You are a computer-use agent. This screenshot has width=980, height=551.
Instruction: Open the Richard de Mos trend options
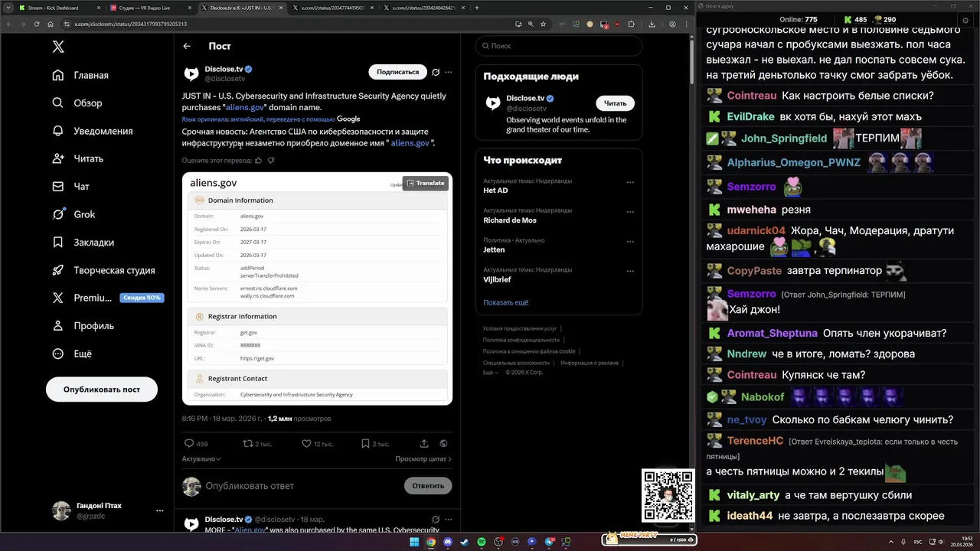[x=630, y=212]
